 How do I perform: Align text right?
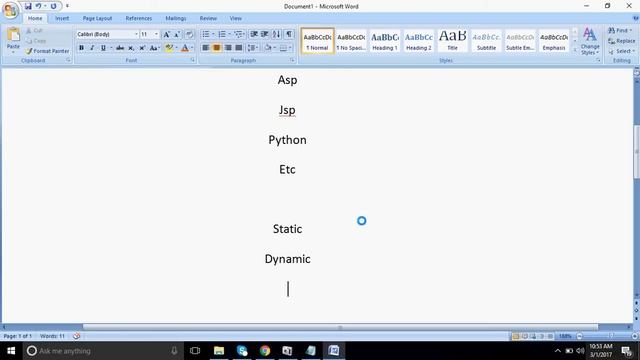[228, 48]
